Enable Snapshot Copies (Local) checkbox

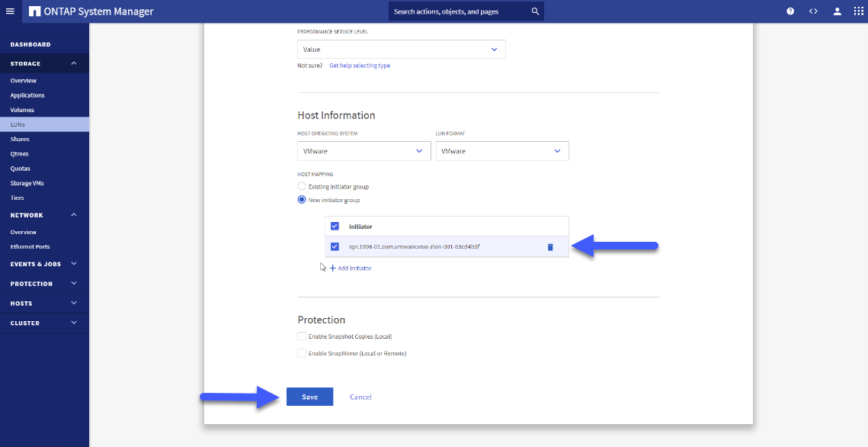(x=302, y=336)
